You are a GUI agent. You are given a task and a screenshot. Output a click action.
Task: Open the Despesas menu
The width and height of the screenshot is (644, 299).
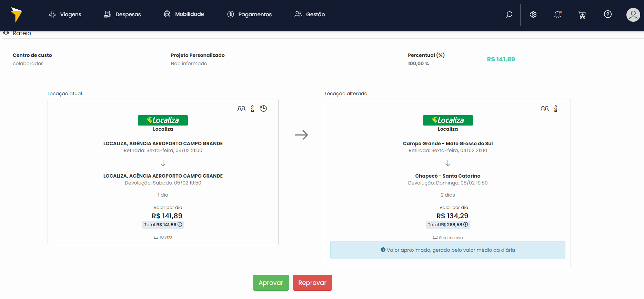[x=122, y=14]
